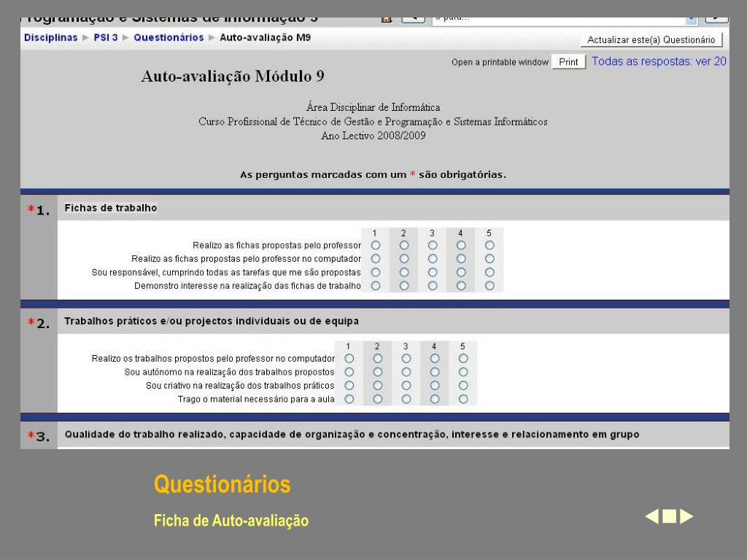Rate 4 for 'Sou autónomo na realização dos trabalhos'
This screenshot has width=747, height=560.
tap(435, 372)
